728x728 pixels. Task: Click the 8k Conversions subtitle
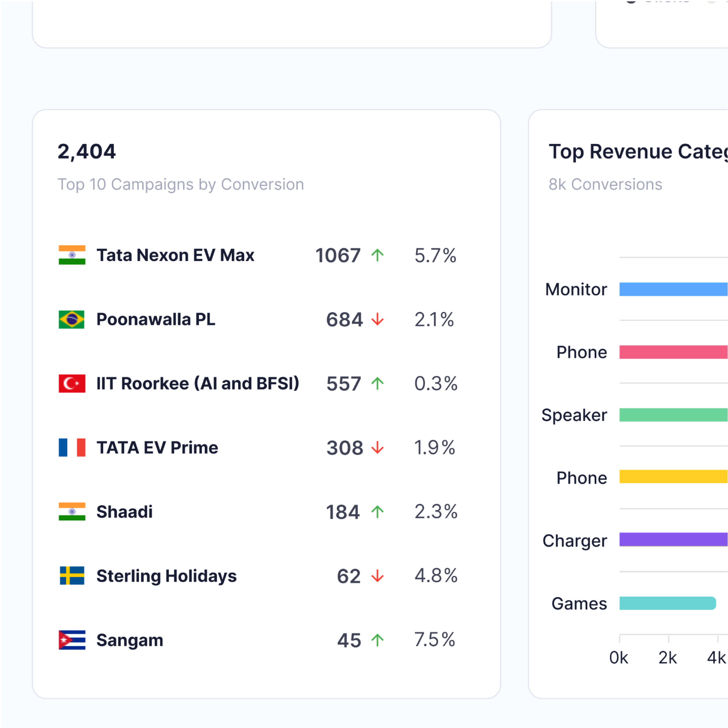point(605,184)
